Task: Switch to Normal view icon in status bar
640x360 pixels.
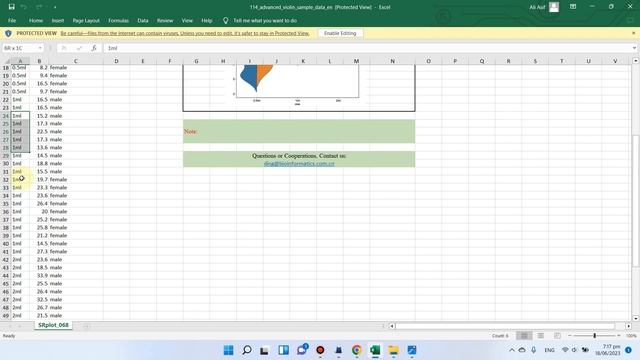Action: (524, 336)
